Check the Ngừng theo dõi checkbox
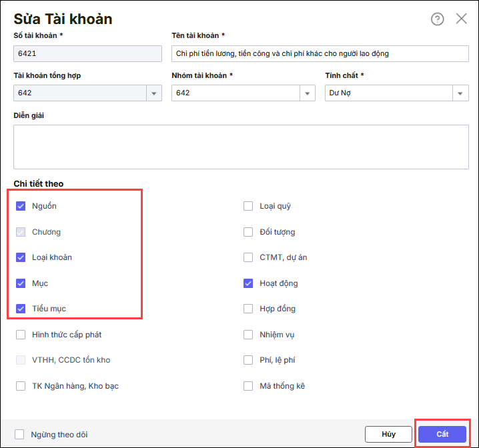The width and height of the screenshot is (479, 448). click(19, 435)
